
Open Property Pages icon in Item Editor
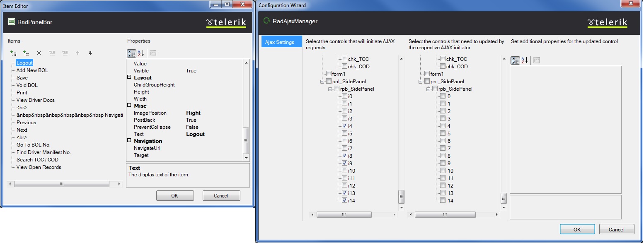click(153, 53)
